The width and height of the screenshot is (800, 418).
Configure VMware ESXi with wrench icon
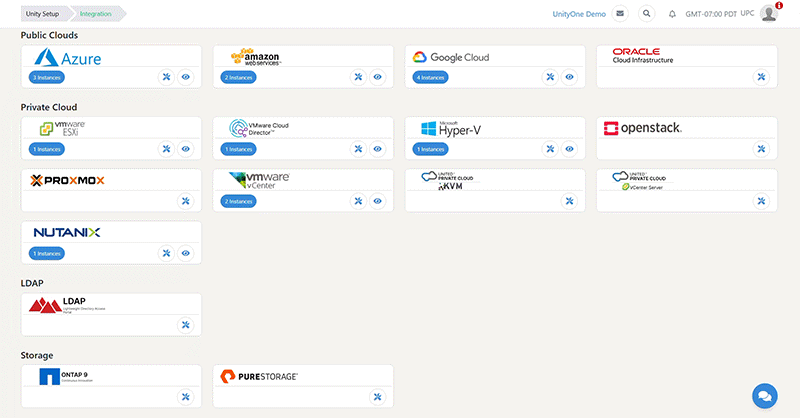(x=166, y=149)
